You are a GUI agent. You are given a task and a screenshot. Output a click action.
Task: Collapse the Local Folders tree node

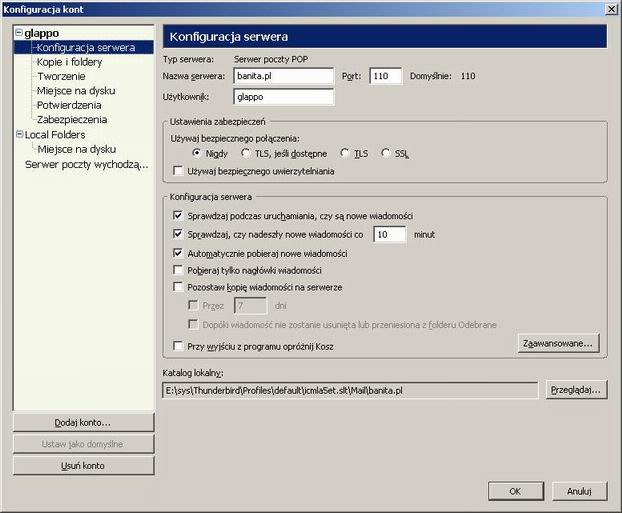(x=17, y=134)
